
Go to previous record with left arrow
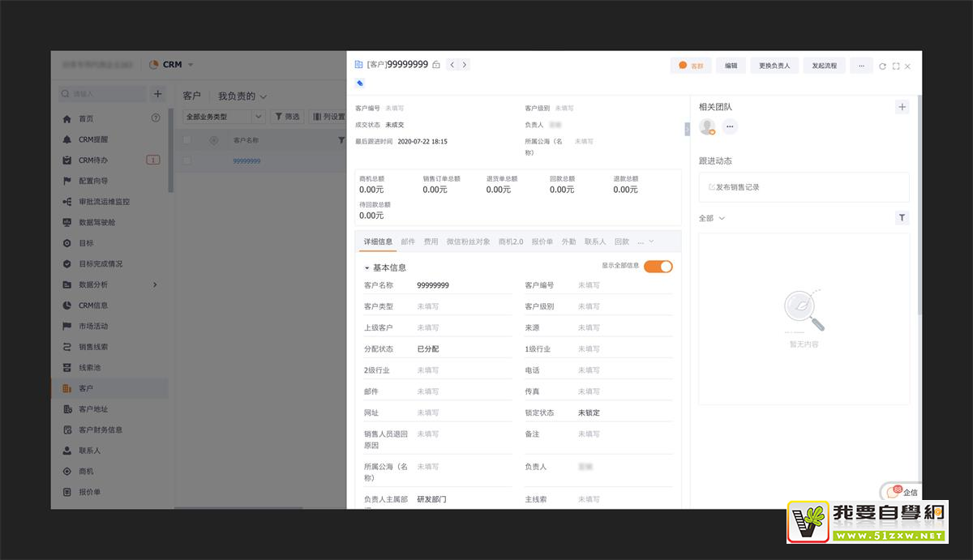pos(452,65)
